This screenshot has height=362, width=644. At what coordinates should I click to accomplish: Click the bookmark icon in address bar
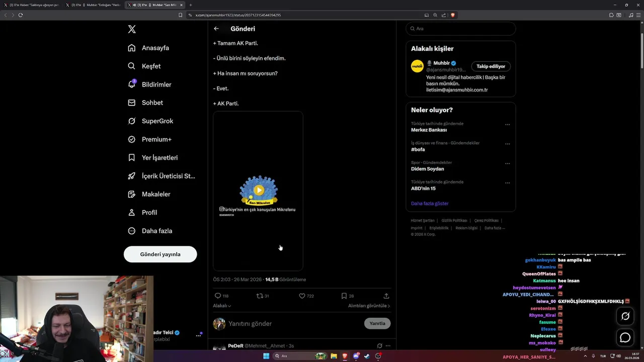[x=180, y=15]
